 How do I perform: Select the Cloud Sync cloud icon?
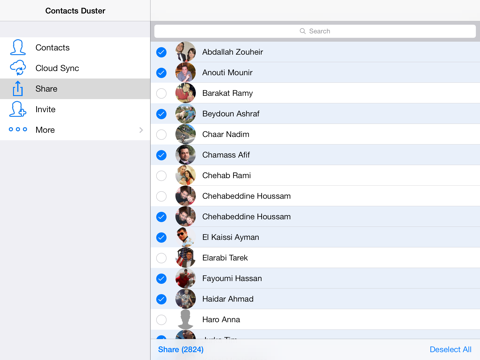pos(18,68)
